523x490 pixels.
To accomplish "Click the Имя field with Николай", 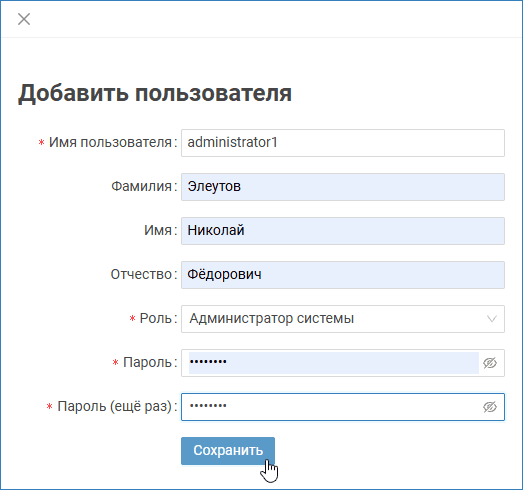I will pyautogui.click(x=343, y=231).
